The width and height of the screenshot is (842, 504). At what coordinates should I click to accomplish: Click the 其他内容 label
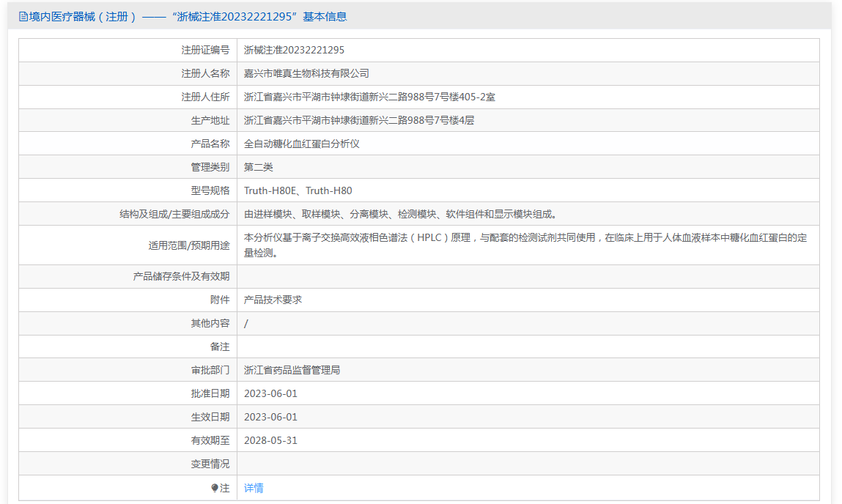210,323
